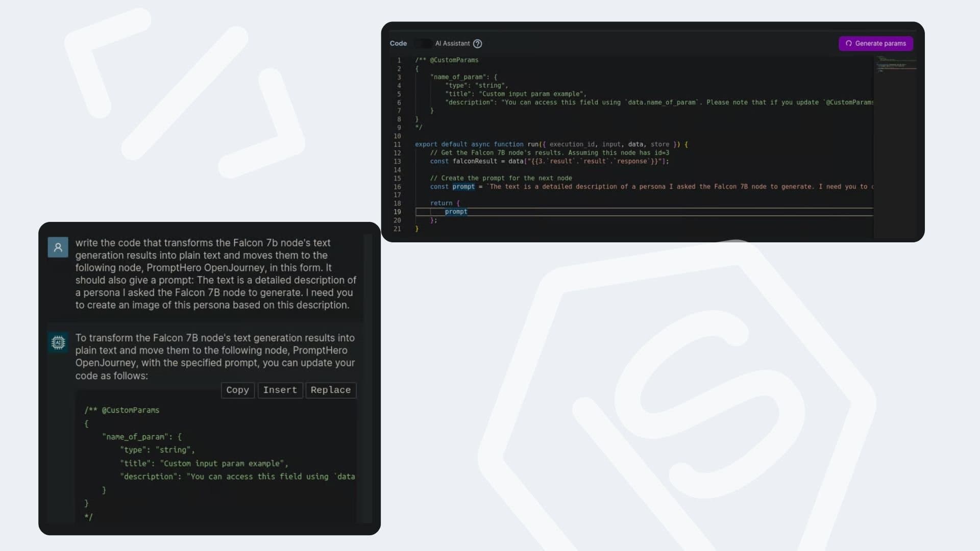Place cursor on highlighted prompt at line 19
The width and height of the screenshot is (980, 551).
click(x=456, y=212)
